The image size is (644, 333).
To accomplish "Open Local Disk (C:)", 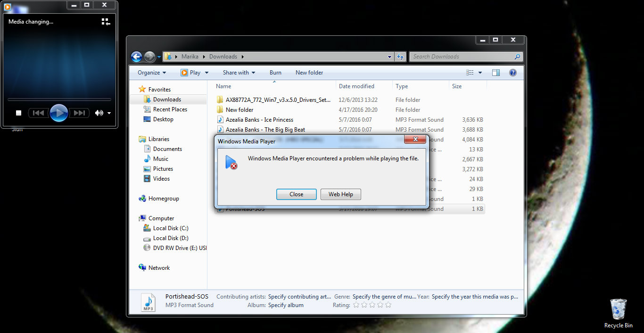I will pos(170,228).
